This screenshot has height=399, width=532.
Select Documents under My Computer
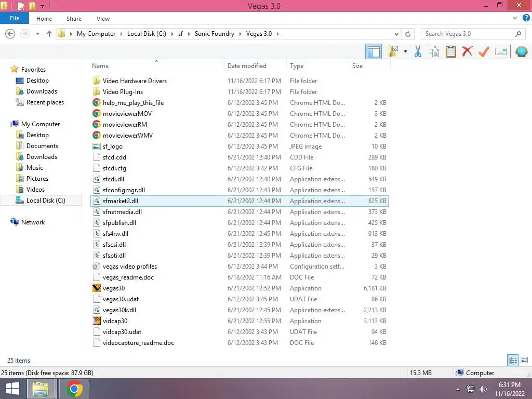[42, 146]
